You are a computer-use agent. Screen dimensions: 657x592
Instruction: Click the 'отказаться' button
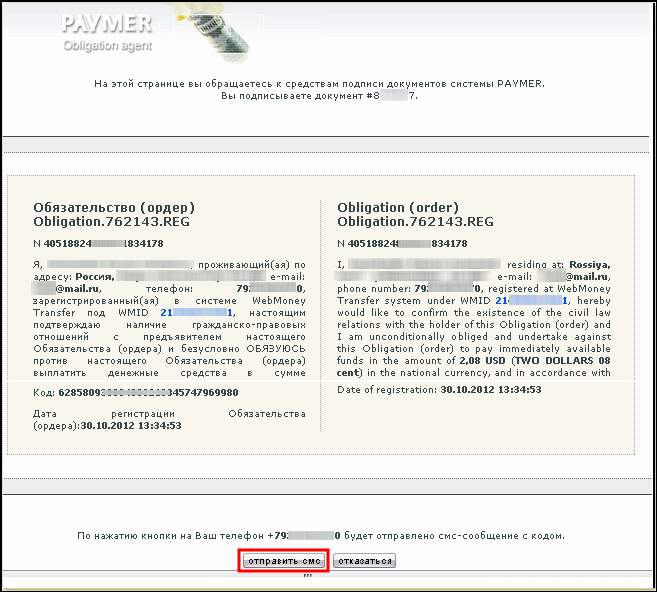[364, 561]
